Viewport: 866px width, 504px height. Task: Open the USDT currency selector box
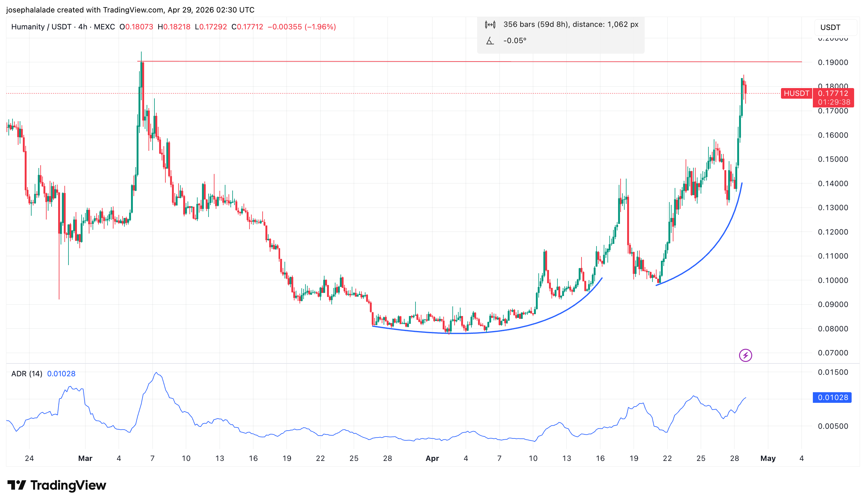click(x=835, y=27)
